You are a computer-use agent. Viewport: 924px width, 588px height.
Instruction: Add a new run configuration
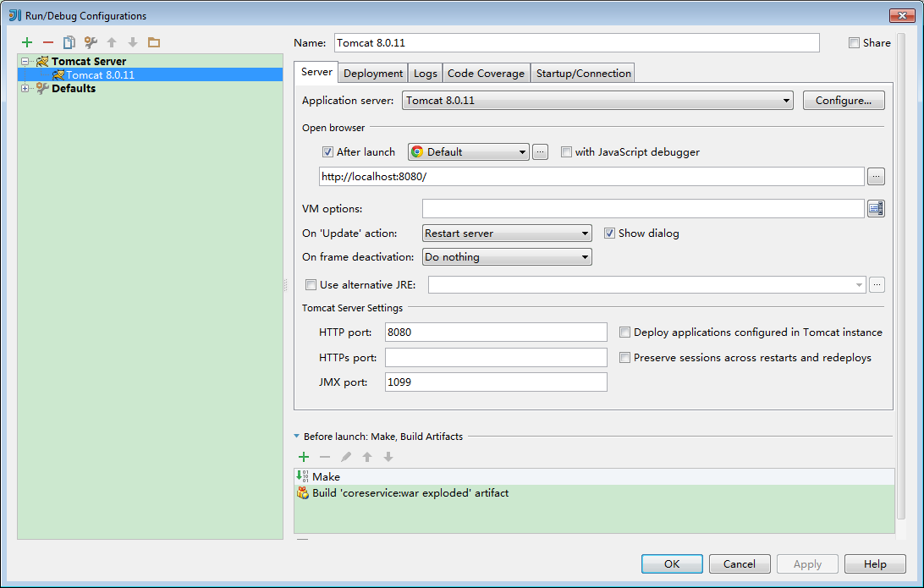(27, 42)
